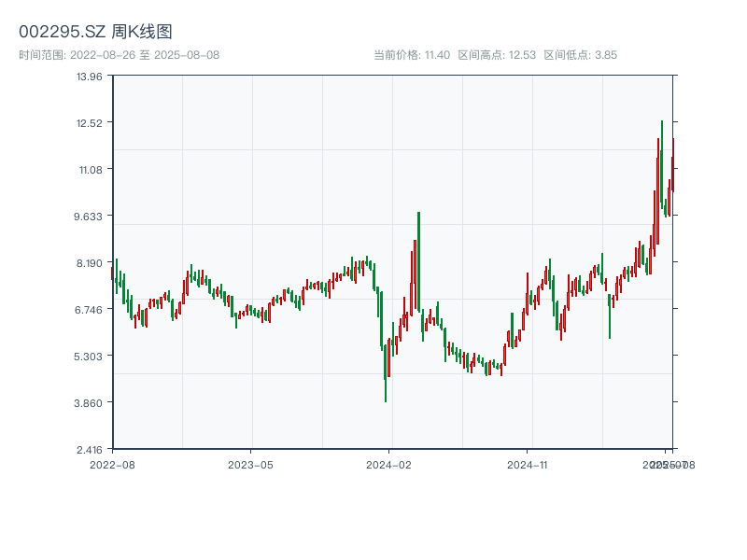
Task: Click the 2024-11 x-axis date label
Action: [528, 464]
